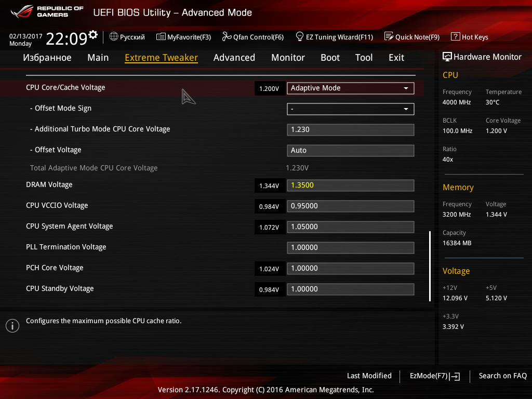Click the arrow of Offset Mode Sign dropdown

click(406, 109)
